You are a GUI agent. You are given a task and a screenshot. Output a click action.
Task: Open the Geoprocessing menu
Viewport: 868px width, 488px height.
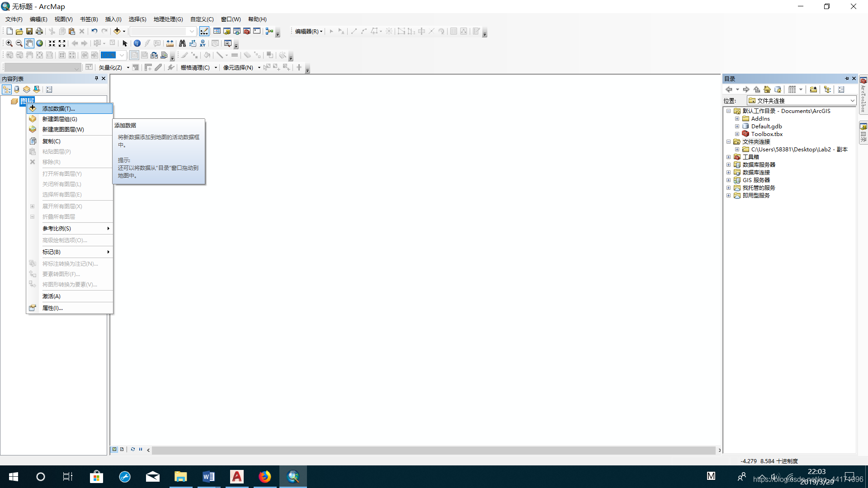[x=168, y=19]
